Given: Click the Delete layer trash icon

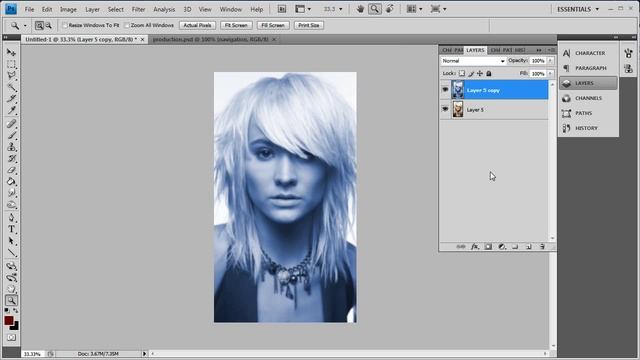Looking at the screenshot, I should coord(542,247).
